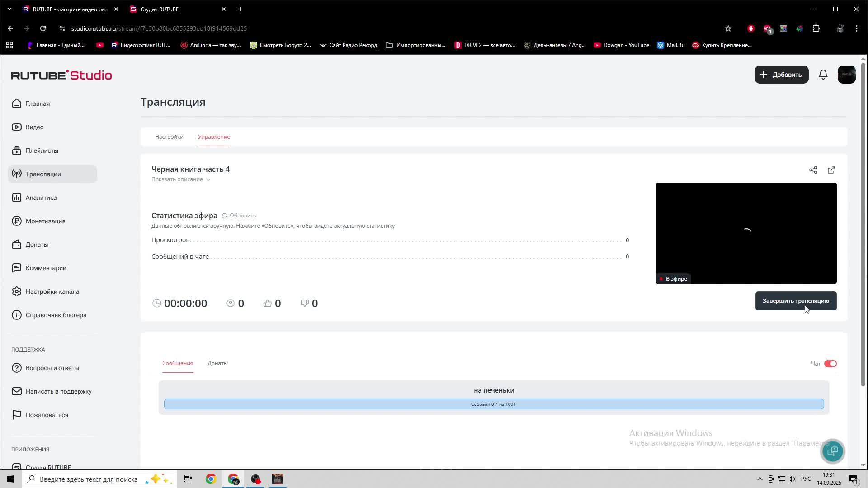868x488 pixels.
Task: Open the browser tab search dropdown arrow
Action: coord(9,9)
